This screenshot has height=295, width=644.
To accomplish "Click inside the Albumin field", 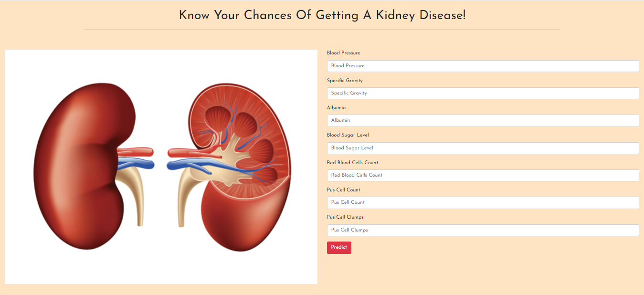I will (482, 120).
